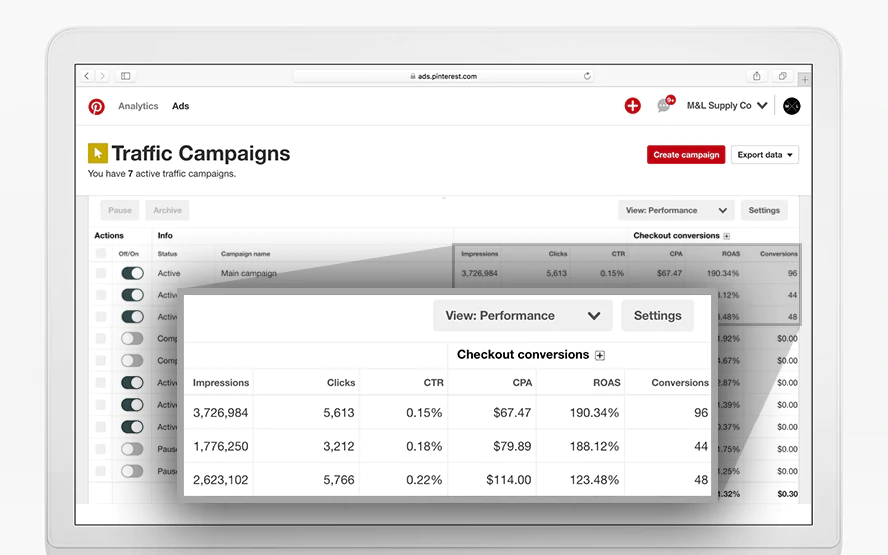Click the $79.89 CPA cell
Viewport: 888px width, 555px height.
pyautogui.click(x=512, y=446)
